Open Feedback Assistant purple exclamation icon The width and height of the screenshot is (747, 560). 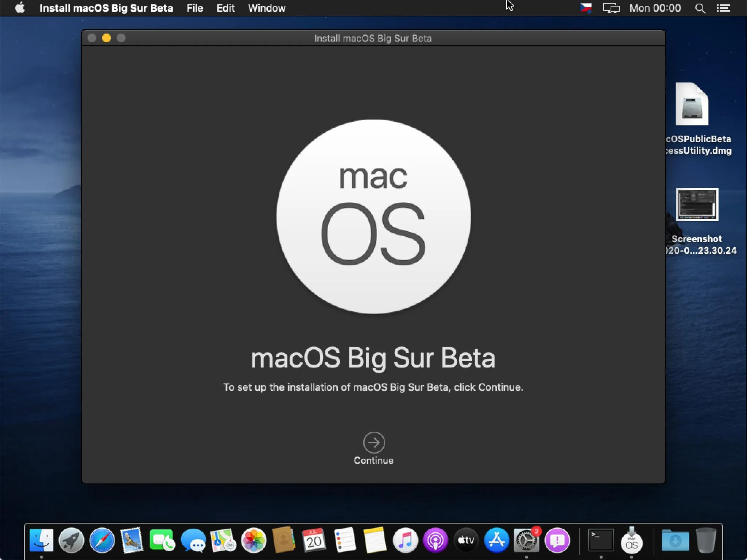[557, 540]
